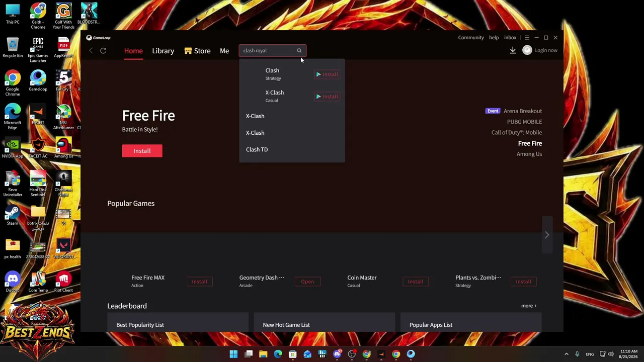Open Best Popularity List card
This screenshot has width=644, height=362.
pyautogui.click(x=178, y=323)
